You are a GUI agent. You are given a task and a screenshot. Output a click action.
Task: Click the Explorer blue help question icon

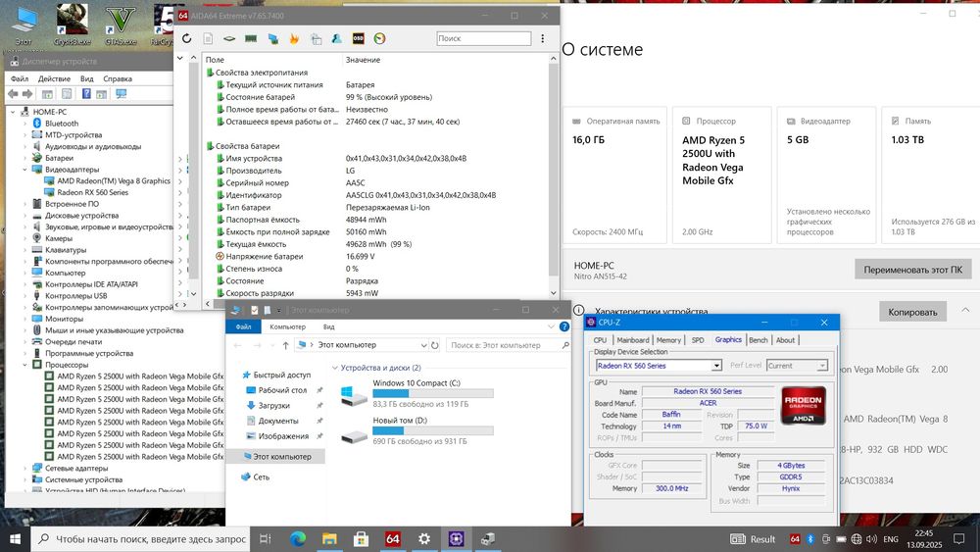(x=564, y=326)
